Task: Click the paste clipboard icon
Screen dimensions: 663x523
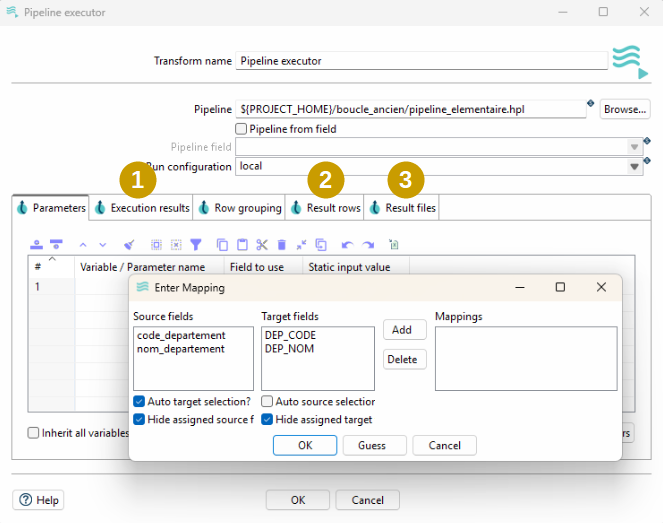Action: click(x=242, y=244)
